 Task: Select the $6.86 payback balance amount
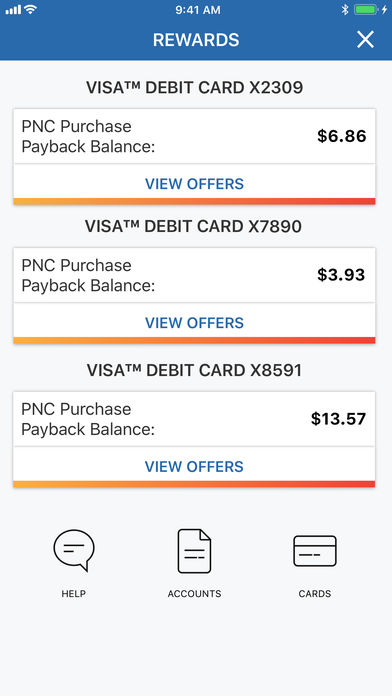[342, 136]
